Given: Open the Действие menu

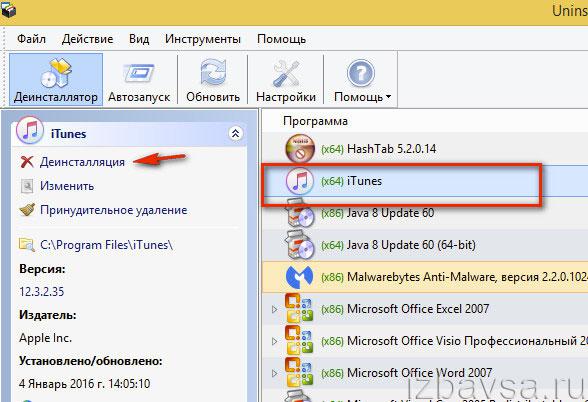Looking at the screenshot, I should (87, 39).
